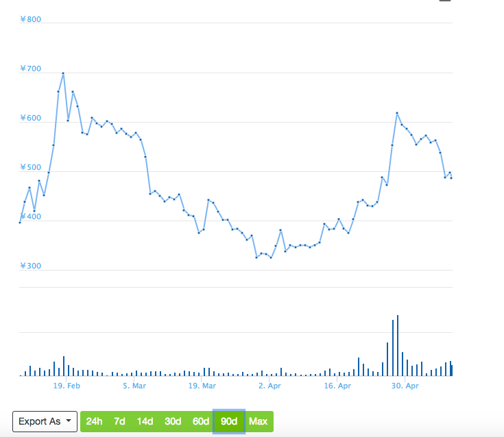Display the Max time range
The width and height of the screenshot is (504, 437).
pyautogui.click(x=259, y=421)
